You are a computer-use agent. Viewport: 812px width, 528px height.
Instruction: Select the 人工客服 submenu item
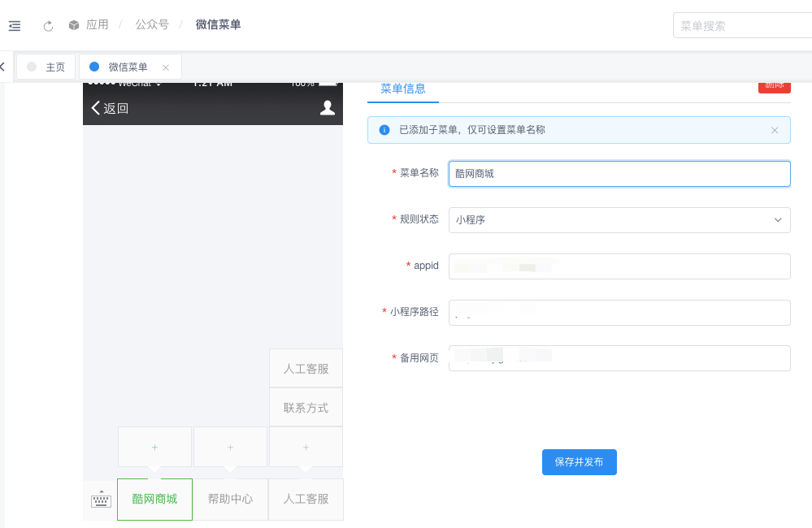[x=306, y=368]
